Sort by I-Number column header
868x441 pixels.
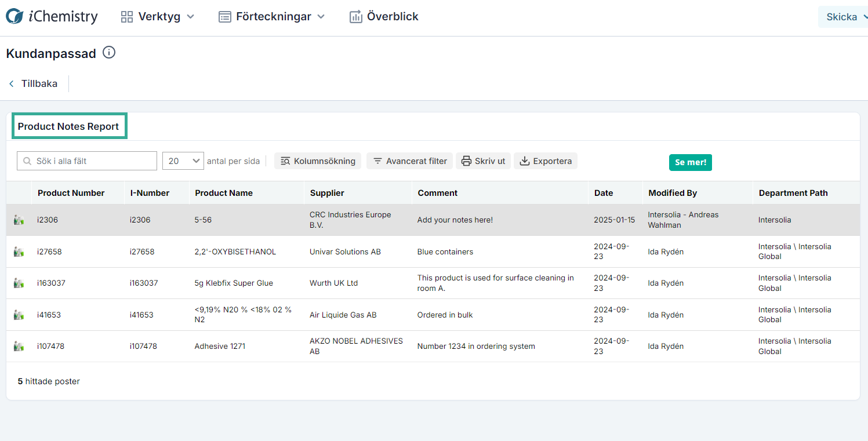coord(150,193)
